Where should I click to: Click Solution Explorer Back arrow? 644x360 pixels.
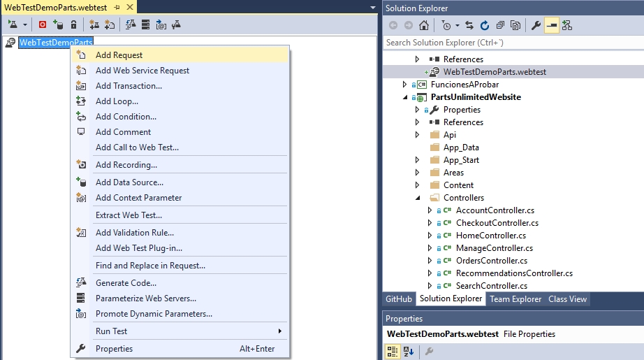coord(393,25)
